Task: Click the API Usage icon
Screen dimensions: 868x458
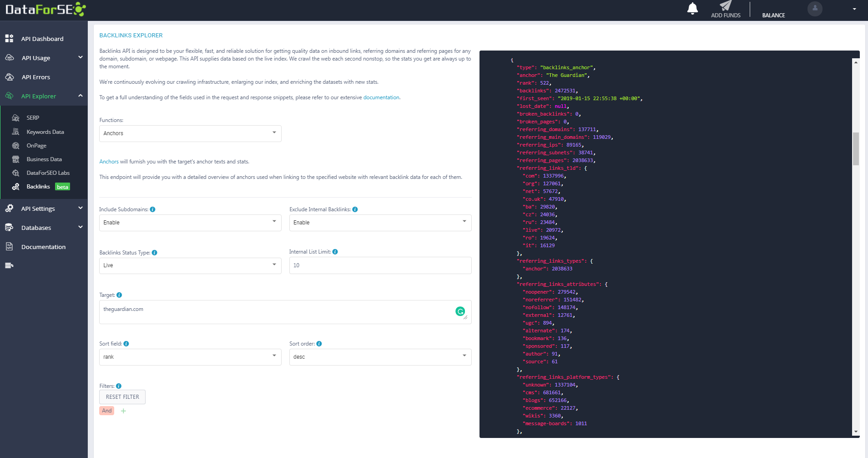Action: [9, 58]
